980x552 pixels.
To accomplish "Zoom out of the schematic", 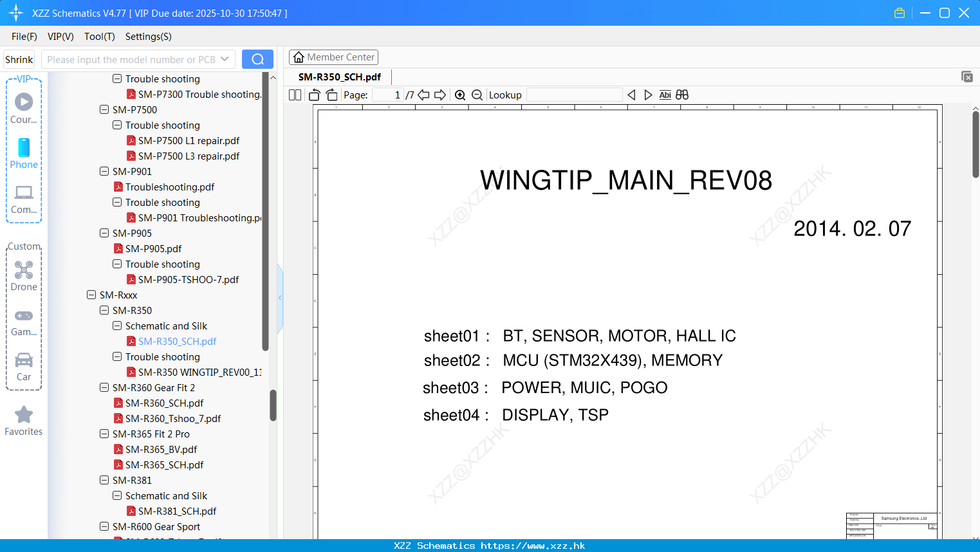I will (477, 95).
